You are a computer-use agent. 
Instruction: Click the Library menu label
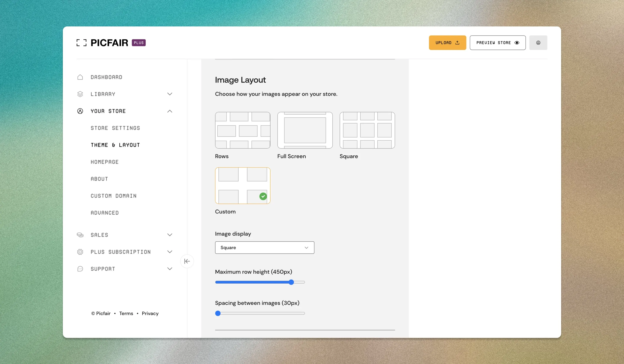click(103, 94)
